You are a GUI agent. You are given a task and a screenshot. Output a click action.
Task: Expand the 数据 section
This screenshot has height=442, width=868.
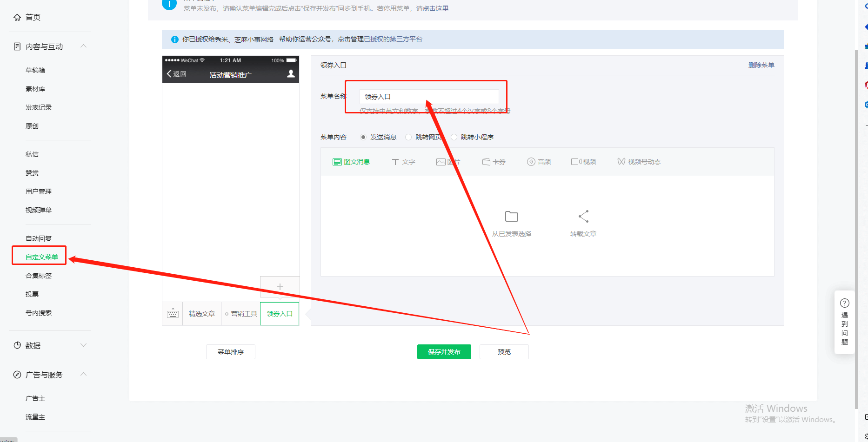84,345
